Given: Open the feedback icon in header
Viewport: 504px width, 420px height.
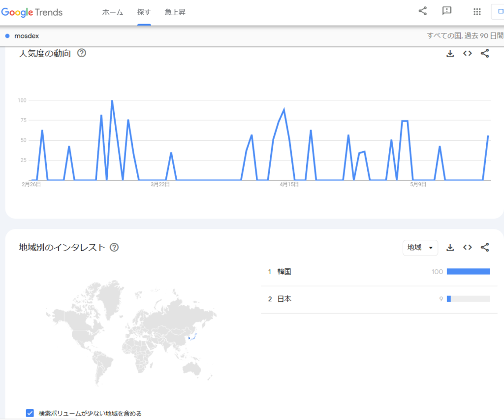Looking at the screenshot, I should pyautogui.click(x=447, y=11).
